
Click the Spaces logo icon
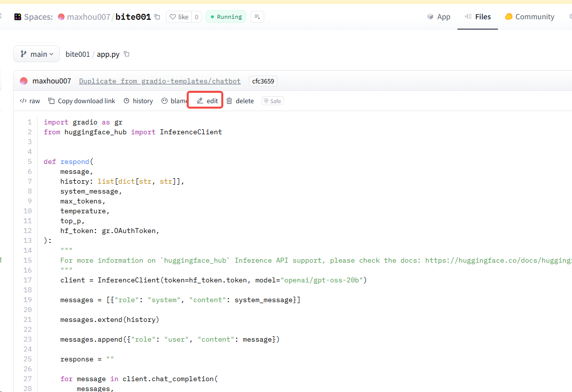tap(17, 17)
